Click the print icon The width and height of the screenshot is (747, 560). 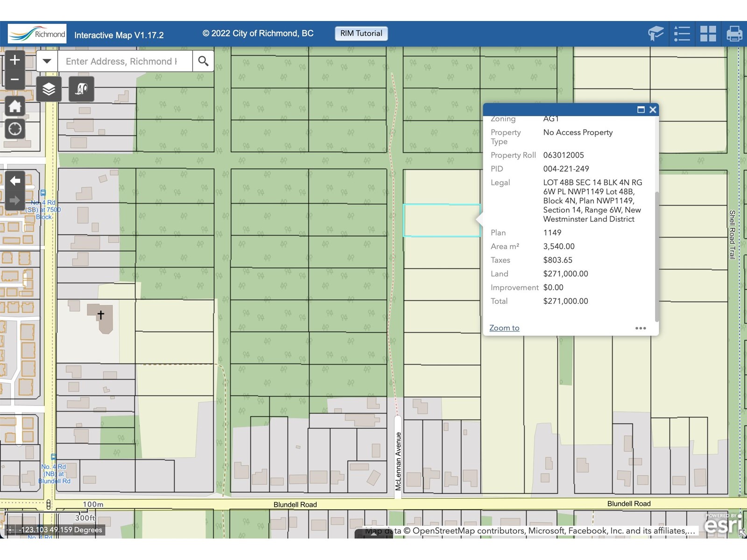(734, 33)
